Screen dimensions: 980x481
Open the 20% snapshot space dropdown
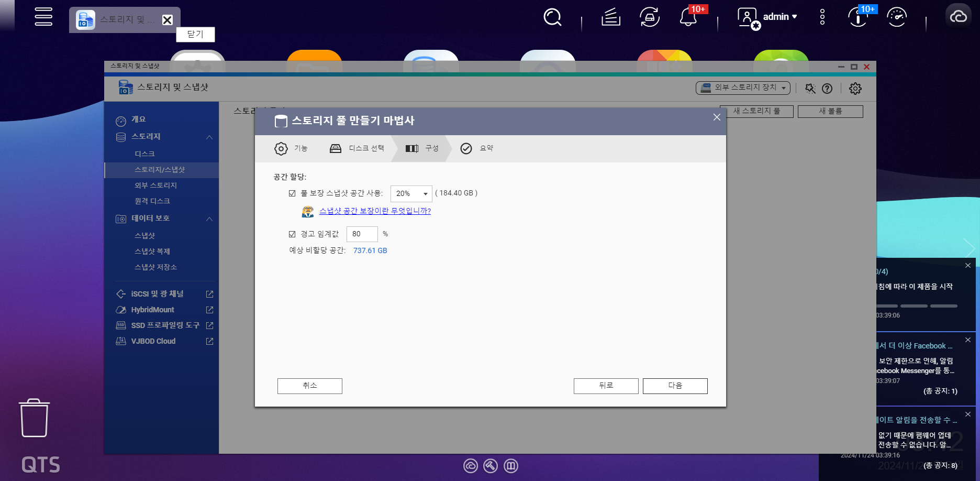click(411, 194)
